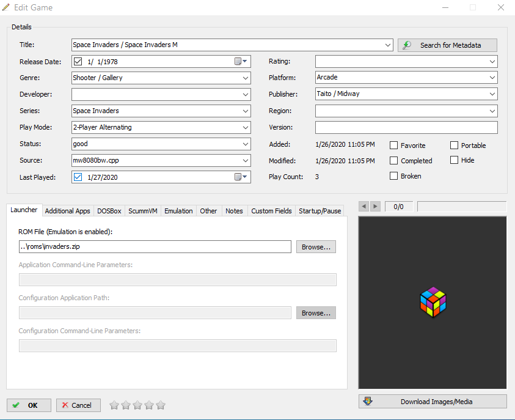Screen dimensions: 515x420
Task: Open the Status dropdown
Action: click(246, 144)
